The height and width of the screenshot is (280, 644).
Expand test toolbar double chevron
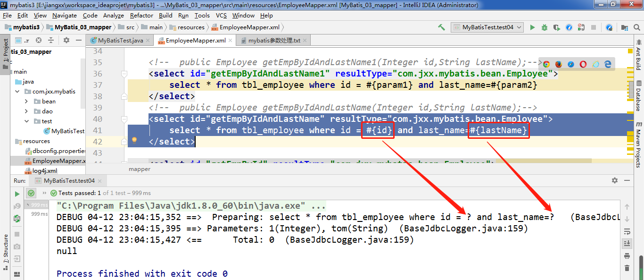pos(44,193)
